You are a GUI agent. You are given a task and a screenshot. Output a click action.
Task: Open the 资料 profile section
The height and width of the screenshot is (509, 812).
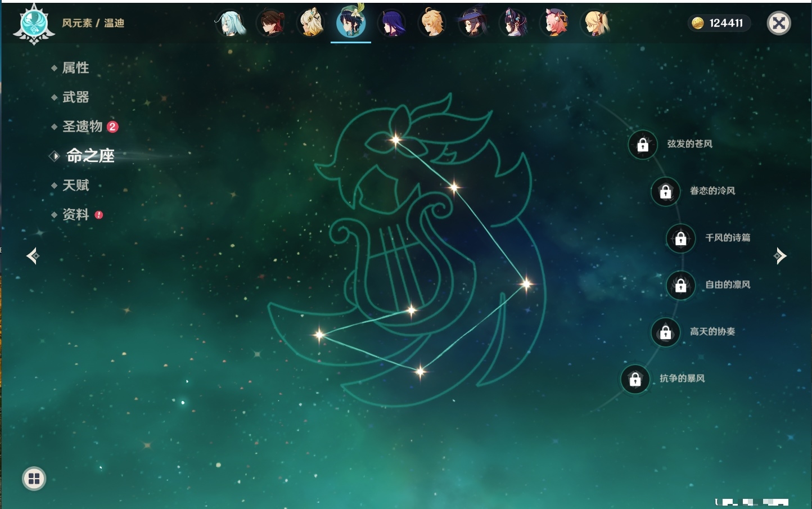point(75,214)
